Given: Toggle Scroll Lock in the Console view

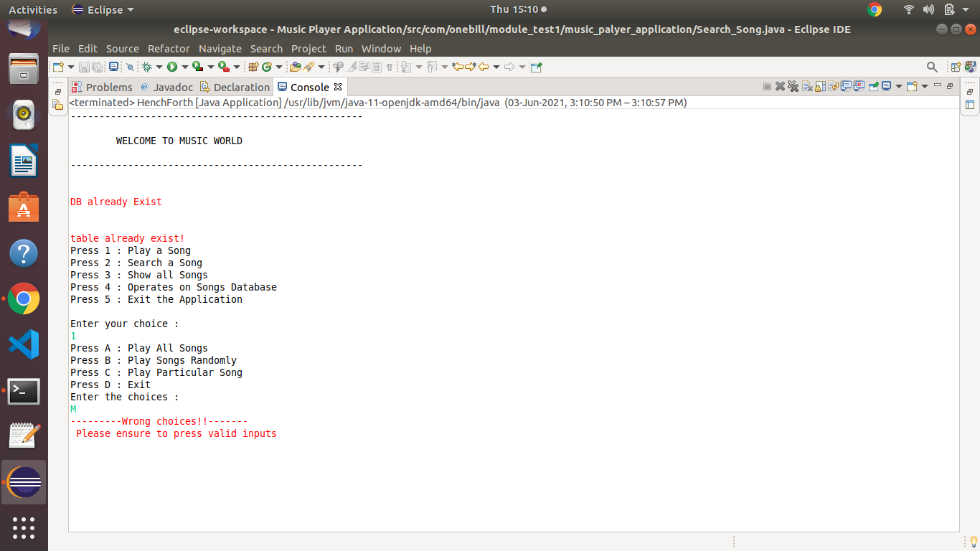Looking at the screenshot, I should [819, 87].
